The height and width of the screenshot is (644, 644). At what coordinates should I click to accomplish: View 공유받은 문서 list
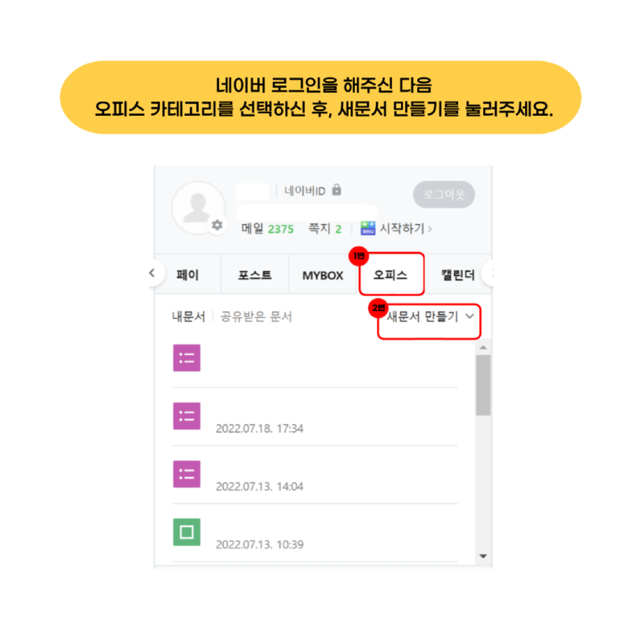coord(256,316)
